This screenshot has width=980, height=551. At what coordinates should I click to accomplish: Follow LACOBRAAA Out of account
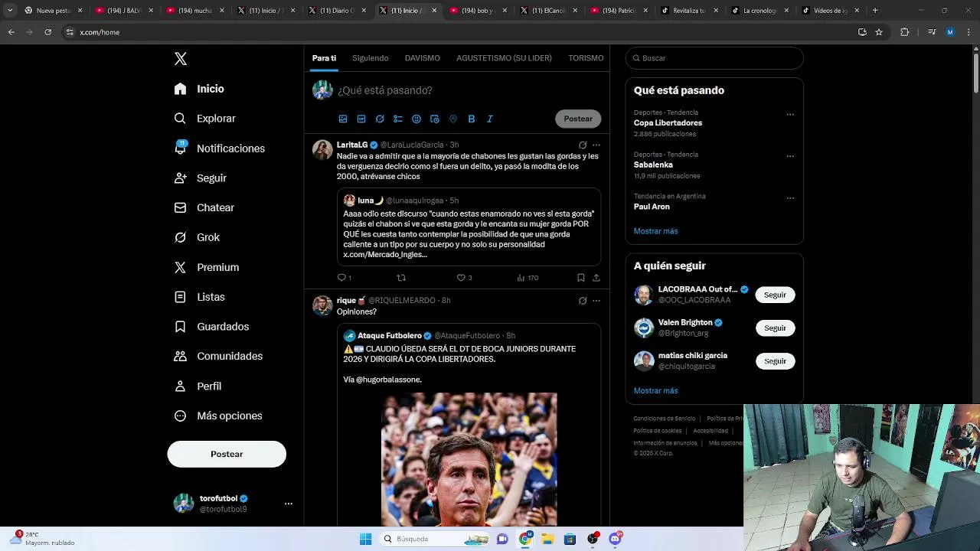(x=775, y=295)
